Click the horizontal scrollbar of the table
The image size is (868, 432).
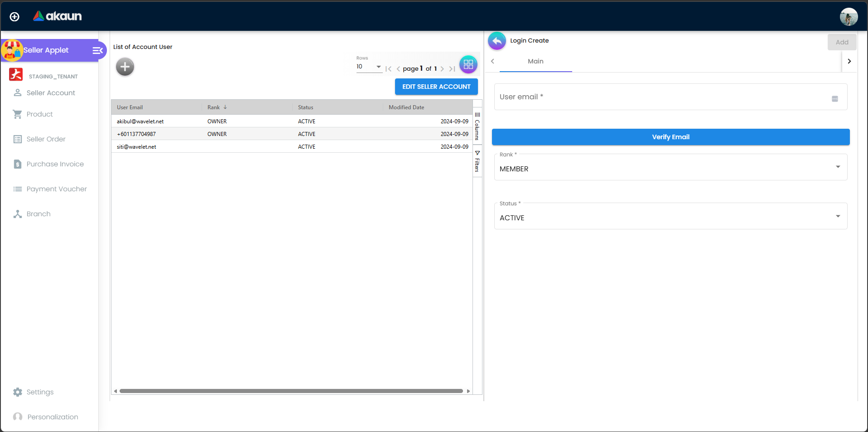[x=291, y=391]
